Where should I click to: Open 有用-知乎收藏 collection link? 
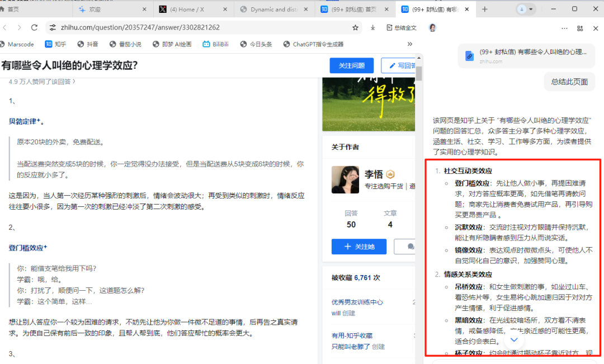click(x=352, y=335)
